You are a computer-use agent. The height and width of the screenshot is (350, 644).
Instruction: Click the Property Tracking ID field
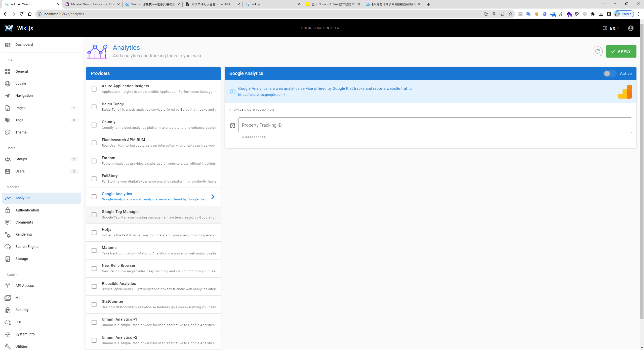point(435,125)
